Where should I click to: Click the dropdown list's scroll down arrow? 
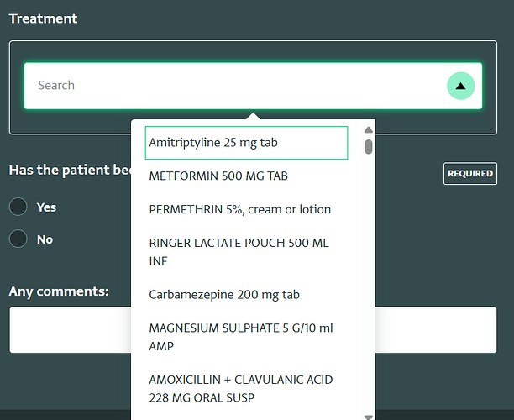368,416
